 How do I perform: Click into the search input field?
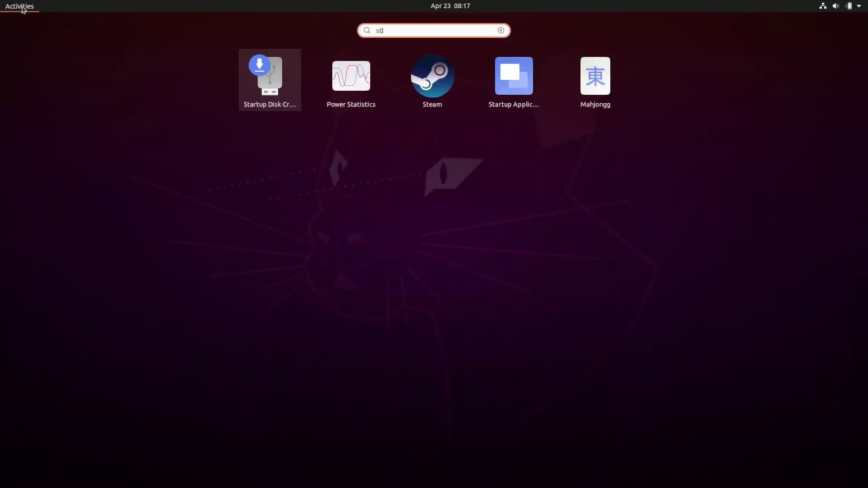[434, 30]
